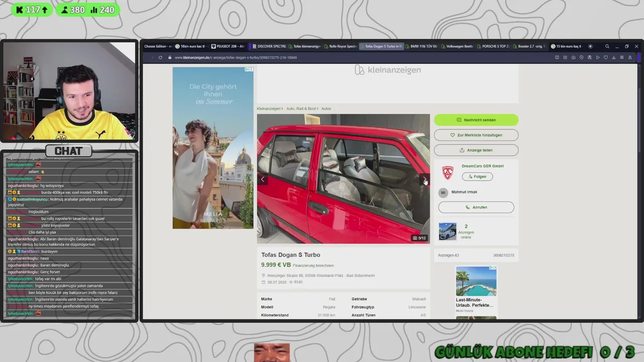Click the MI seller avatar circle
The width and height of the screenshot is (644, 362).
(x=443, y=192)
